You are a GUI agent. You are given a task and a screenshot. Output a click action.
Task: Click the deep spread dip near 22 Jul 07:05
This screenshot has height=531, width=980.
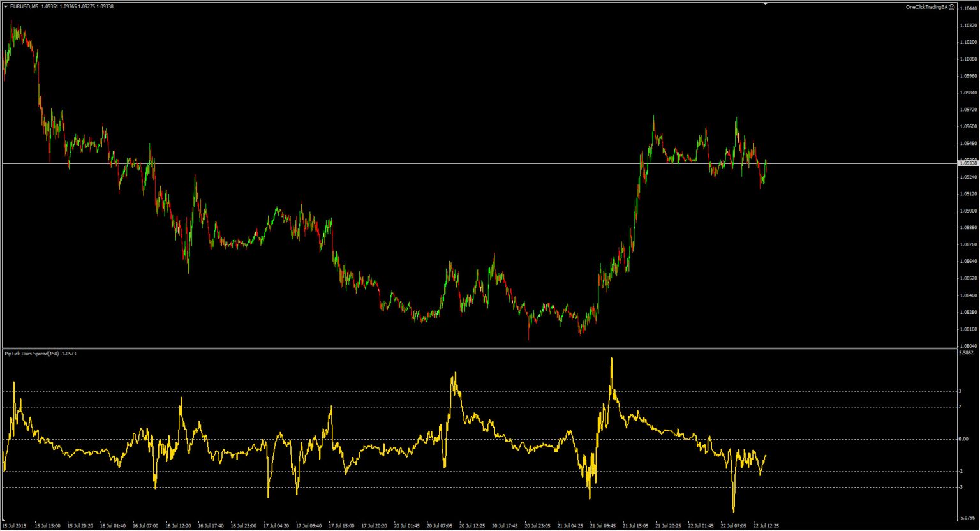pos(732,511)
